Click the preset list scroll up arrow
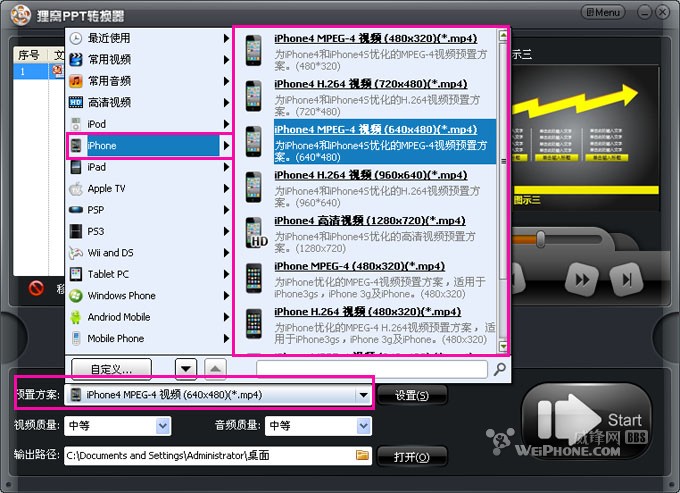The width and height of the screenshot is (680, 493). point(503,36)
